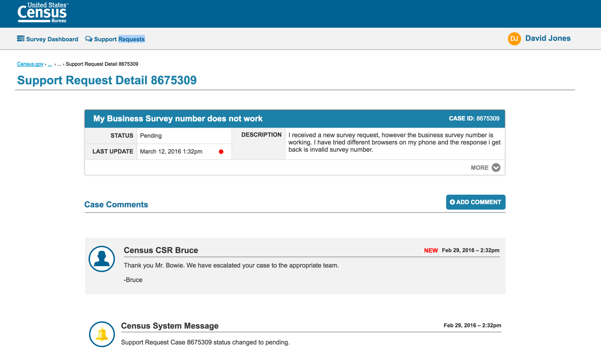Viewport: 601px width, 364px height.
Task: Click the first ellipsis breadcrumb link
Action: click(50, 64)
